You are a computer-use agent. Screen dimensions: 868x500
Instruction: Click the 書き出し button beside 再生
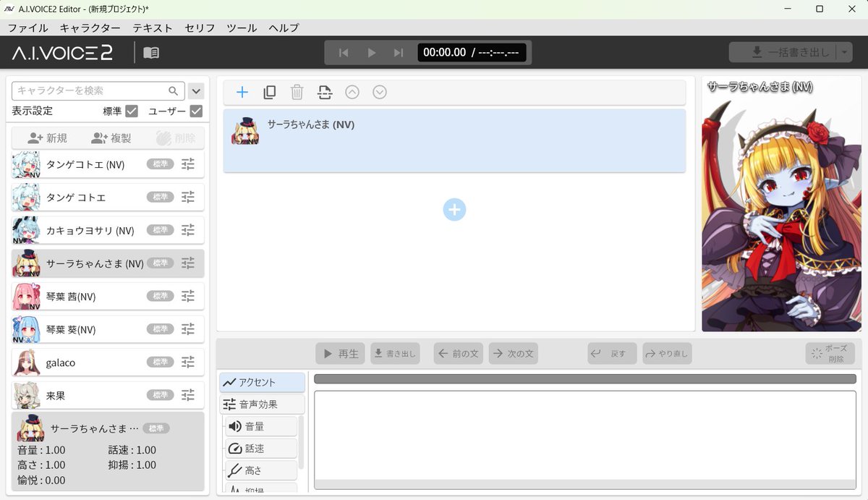coord(396,354)
